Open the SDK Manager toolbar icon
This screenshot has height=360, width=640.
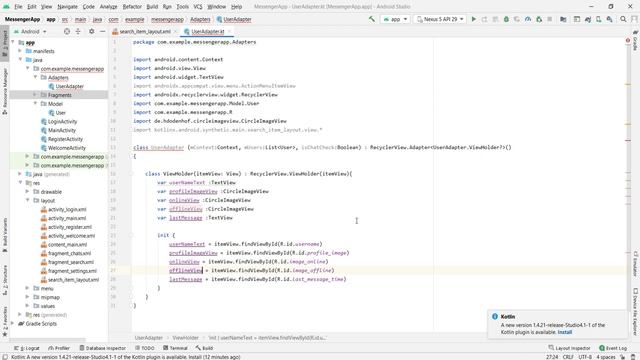tap(609, 19)
